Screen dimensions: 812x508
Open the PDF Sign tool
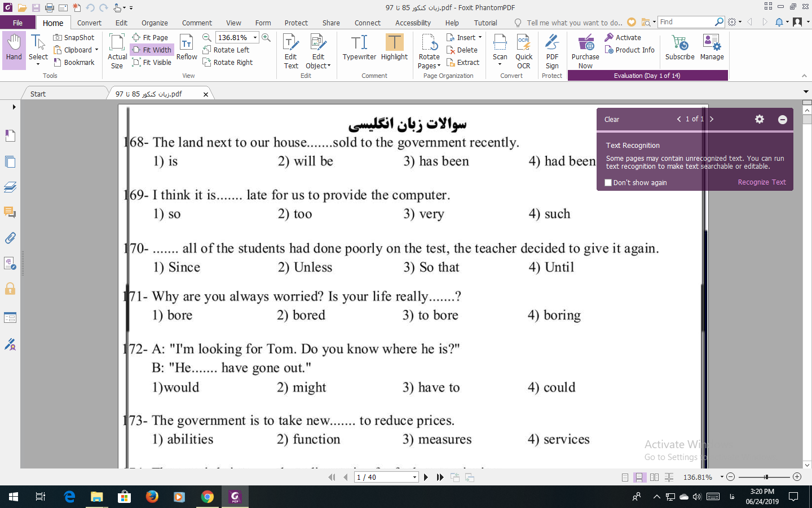(x=551, y=50)
